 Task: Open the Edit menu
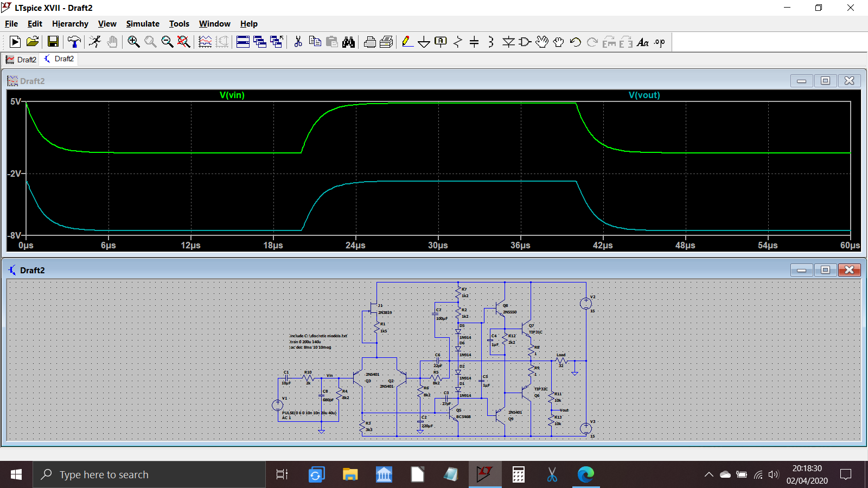[35, 24]
